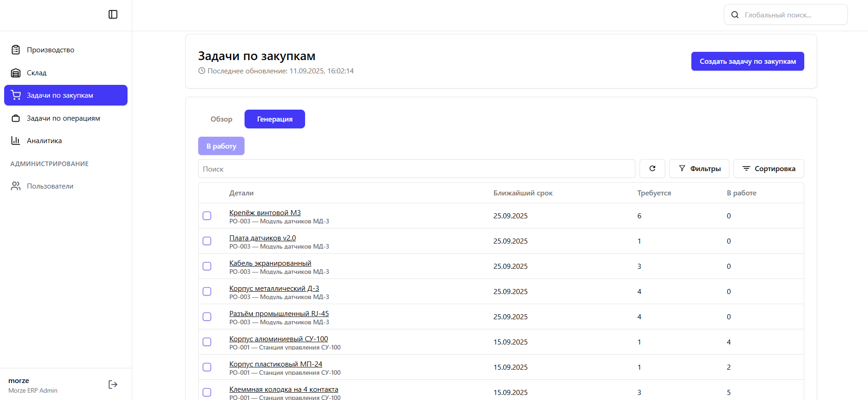Open Склад warehouse icon
The width and height of the screenshot is (868, 400).
pos(16,73)
